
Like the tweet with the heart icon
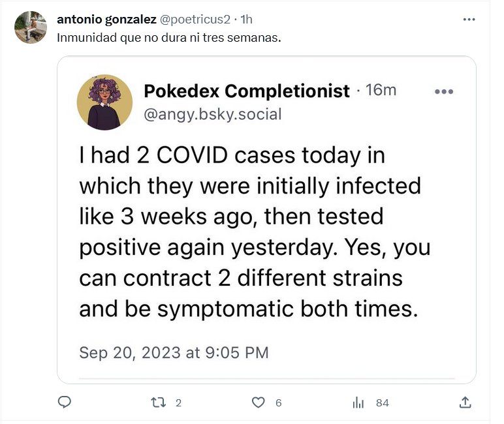pos(258,402)
